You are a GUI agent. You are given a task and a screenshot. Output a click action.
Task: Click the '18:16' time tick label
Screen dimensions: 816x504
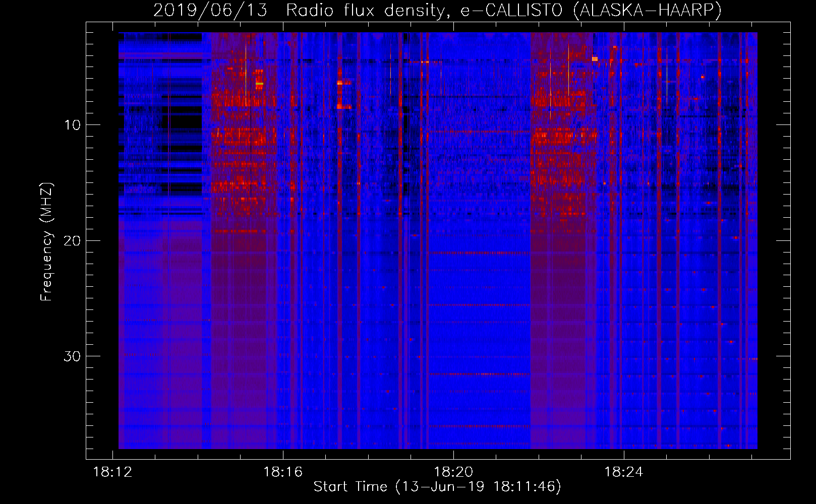(x=283, y=472)
